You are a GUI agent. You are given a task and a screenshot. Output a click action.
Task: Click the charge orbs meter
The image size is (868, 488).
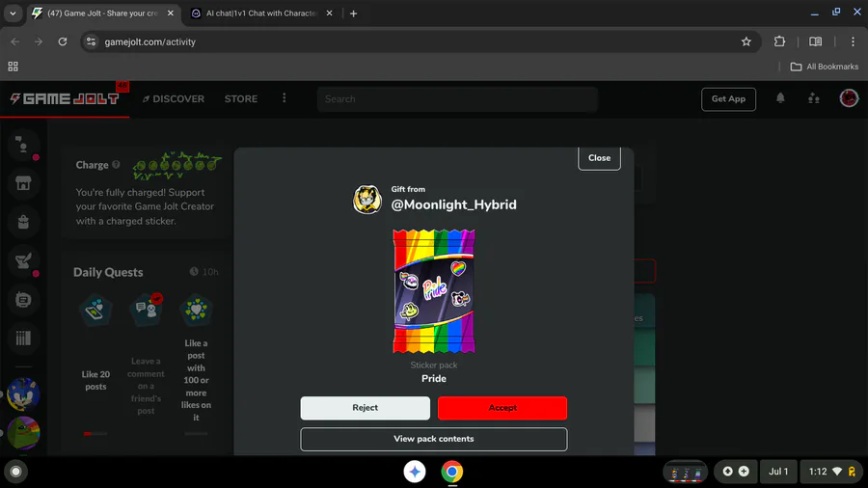pyautogui.click(x=177, y=165)
